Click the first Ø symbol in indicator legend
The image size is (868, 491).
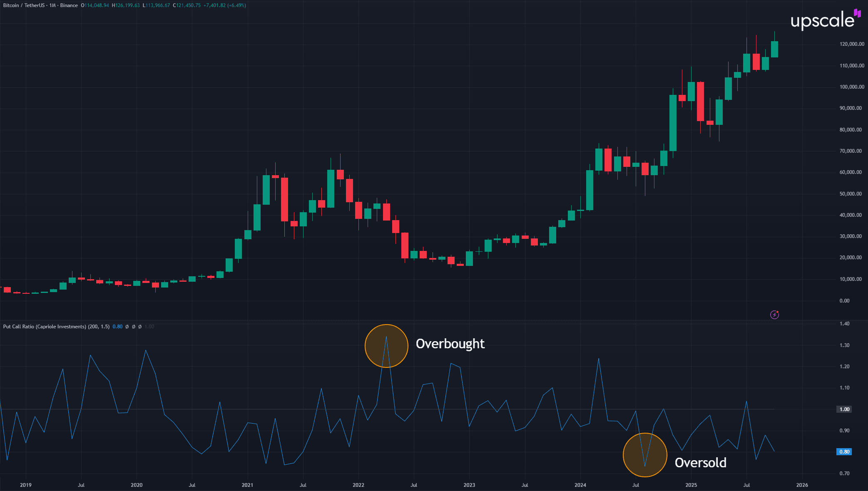click(x=127, y=327)
